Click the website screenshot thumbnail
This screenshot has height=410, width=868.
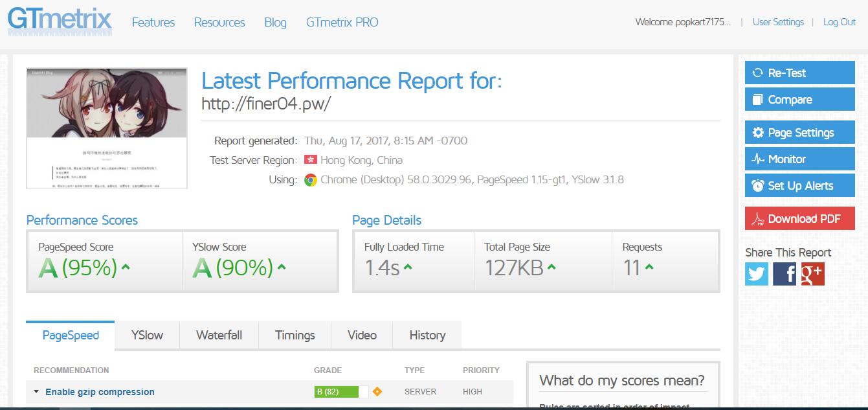107,128
